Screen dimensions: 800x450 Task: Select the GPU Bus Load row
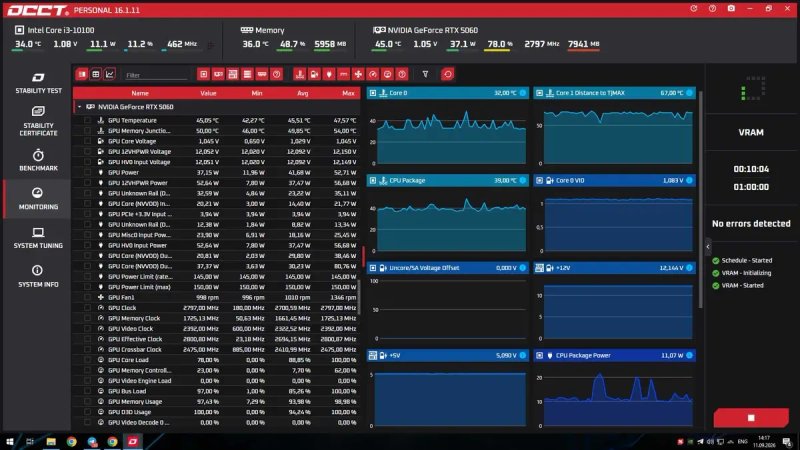(x=216, y=391)
